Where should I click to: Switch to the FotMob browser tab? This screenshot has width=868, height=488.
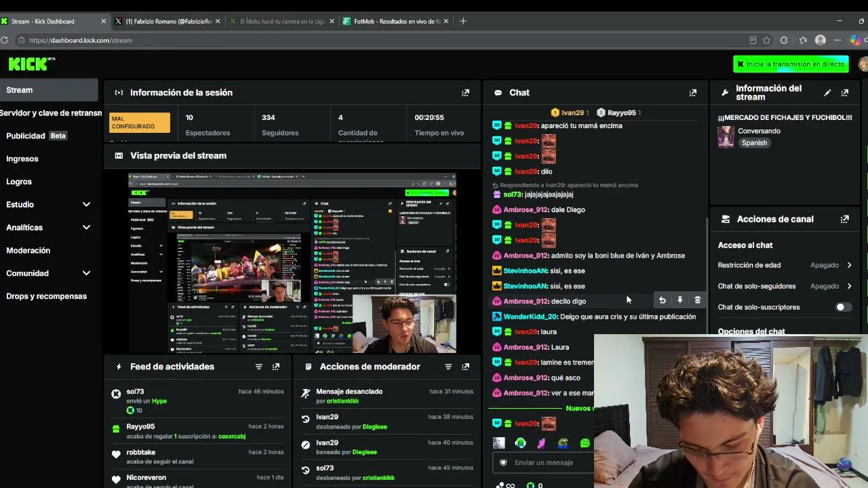[x=395, y=21]
